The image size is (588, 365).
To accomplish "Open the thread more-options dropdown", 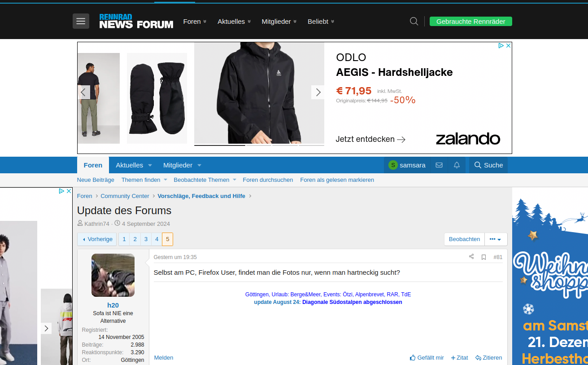I will tap(496, 239).
